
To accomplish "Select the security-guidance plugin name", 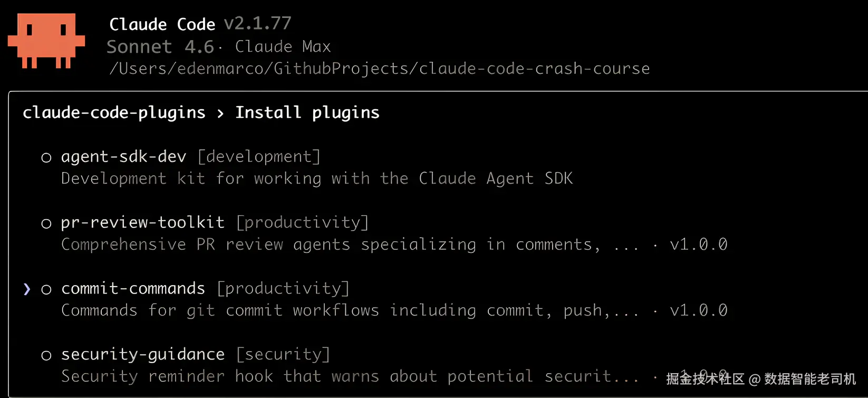I will [142, 355].
